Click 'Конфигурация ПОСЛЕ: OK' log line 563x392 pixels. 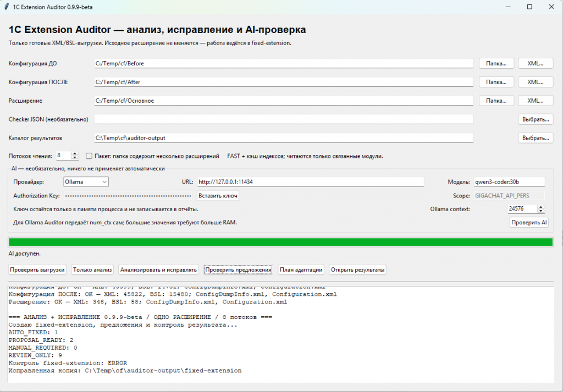pyautogui.click(x=173, y=294)
